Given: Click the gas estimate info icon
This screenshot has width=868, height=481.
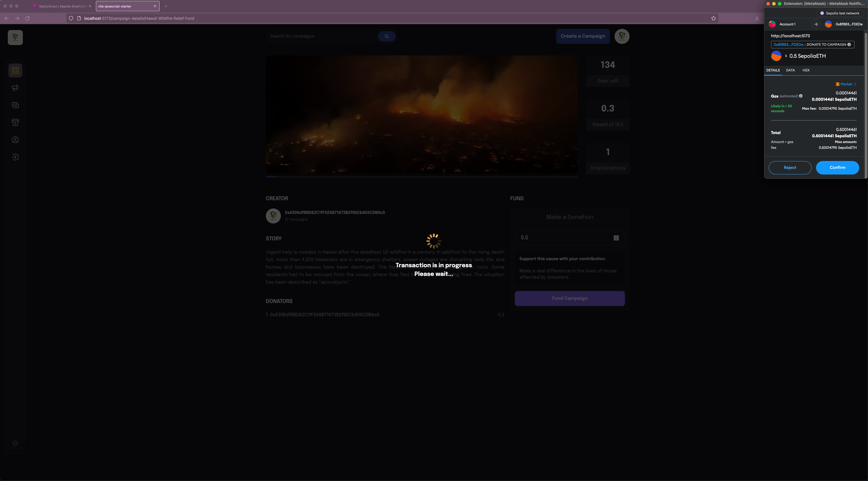Looking at the screenshot, I should point(801,96).
